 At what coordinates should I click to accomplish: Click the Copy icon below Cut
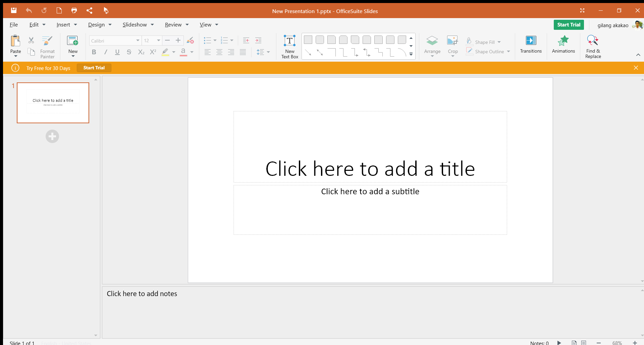click(x=31, y=52)
